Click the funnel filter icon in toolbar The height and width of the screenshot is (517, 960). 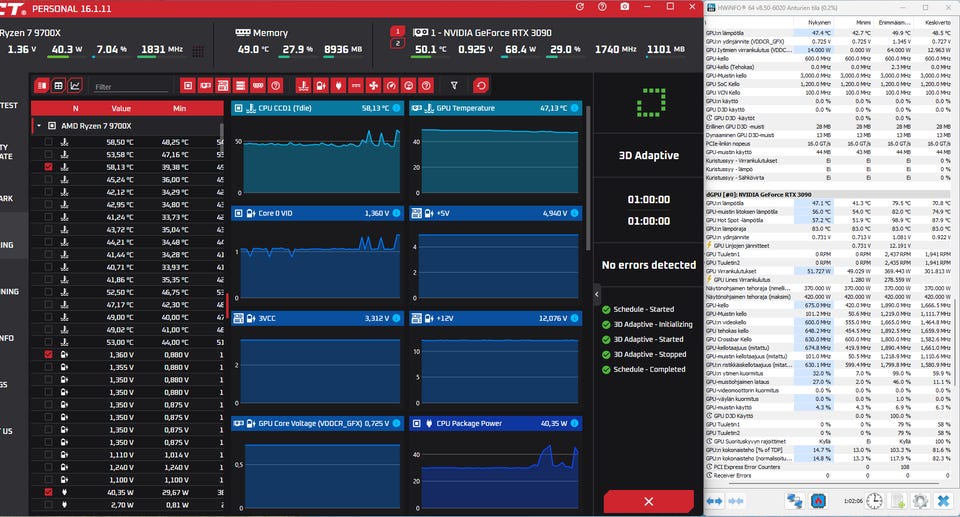454,86
